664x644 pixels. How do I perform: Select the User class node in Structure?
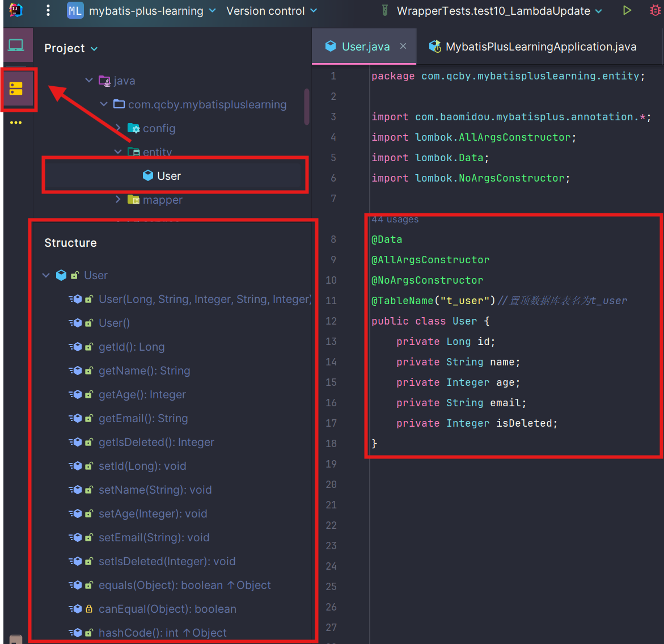[96, 275]
